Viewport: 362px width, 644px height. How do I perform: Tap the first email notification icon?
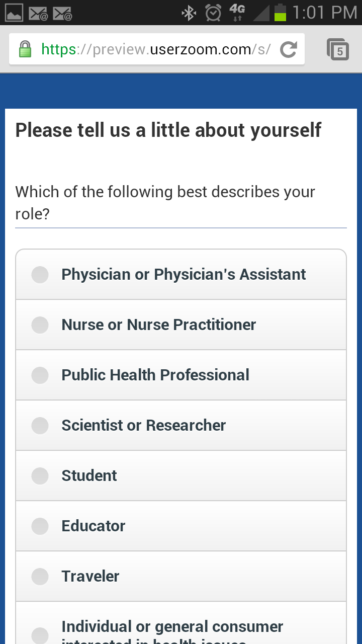38,13
